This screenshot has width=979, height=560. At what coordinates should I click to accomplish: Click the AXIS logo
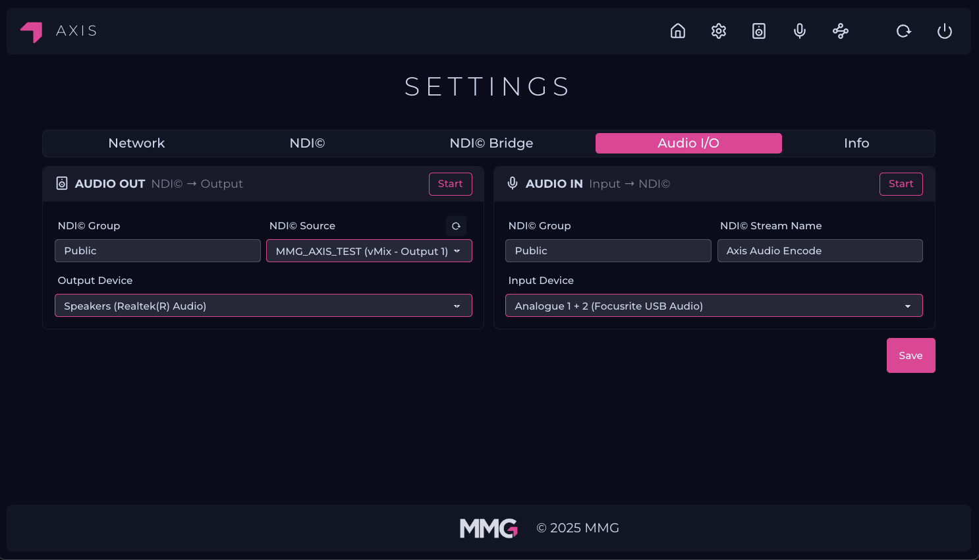click(x=59, y=31)
